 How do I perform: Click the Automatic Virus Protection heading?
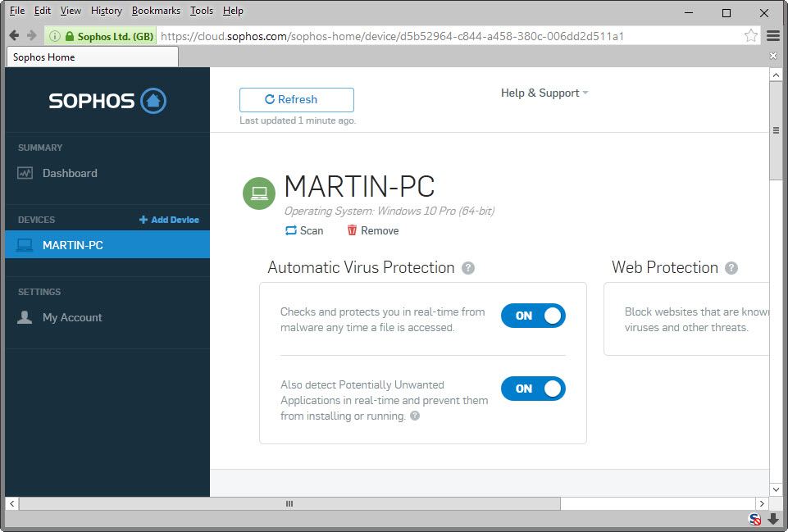coord(361,267)
